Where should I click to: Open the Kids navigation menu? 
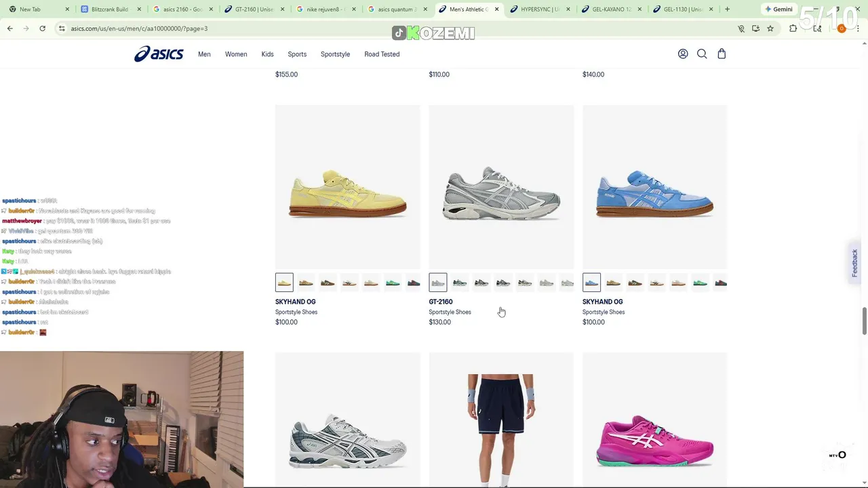267,54
